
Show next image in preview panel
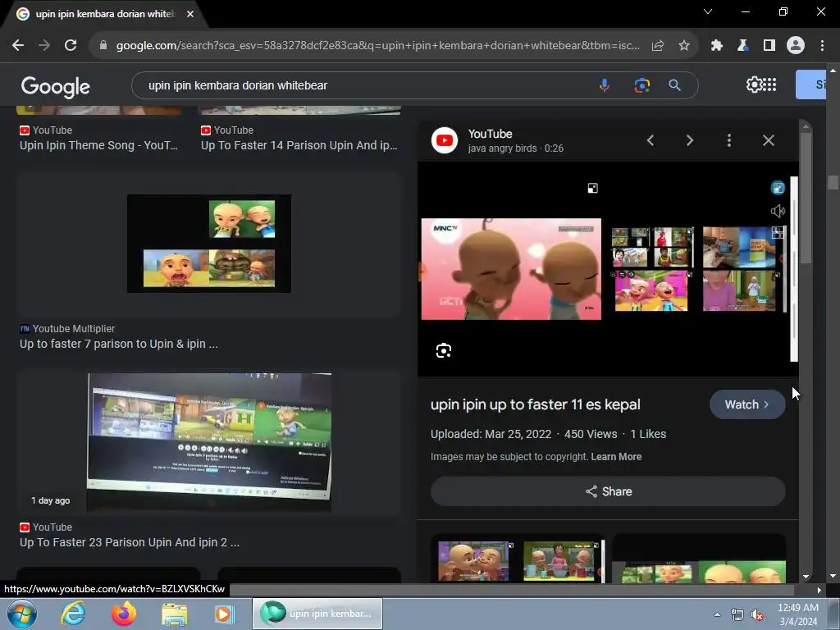coord(689,140)
